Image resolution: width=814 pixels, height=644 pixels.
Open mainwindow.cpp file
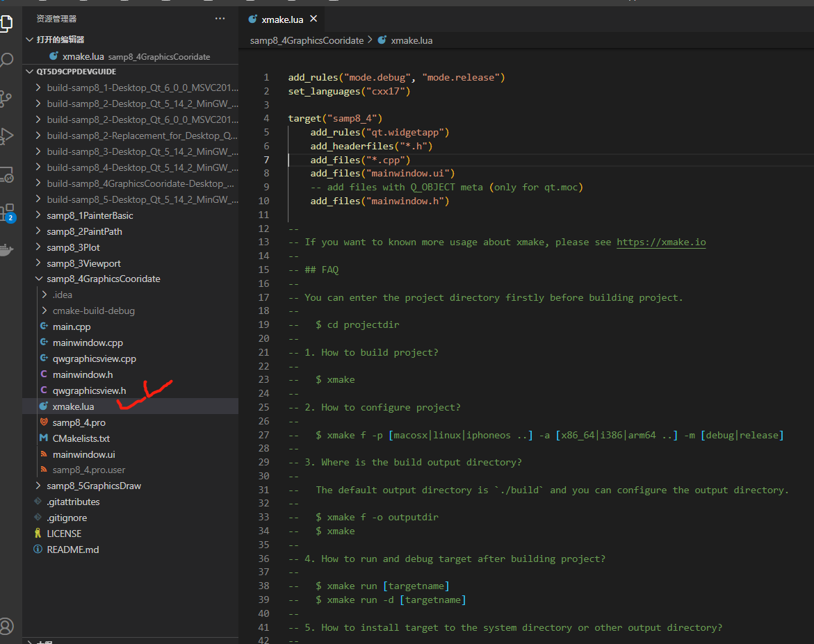[x=88, y=343]
